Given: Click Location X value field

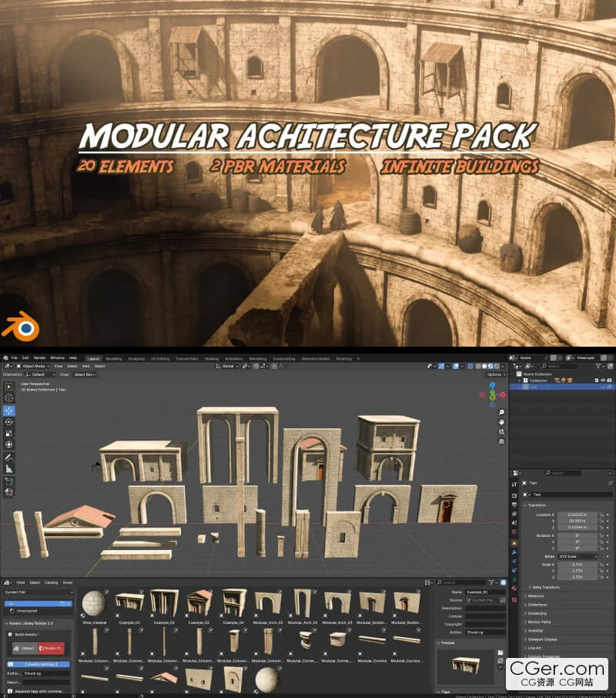Looking at the screenshot, I should pos(577,515).
